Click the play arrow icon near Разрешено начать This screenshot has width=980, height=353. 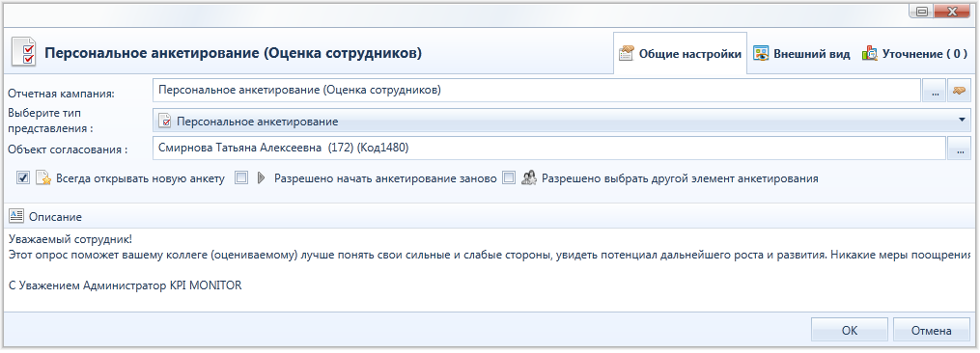262,178
